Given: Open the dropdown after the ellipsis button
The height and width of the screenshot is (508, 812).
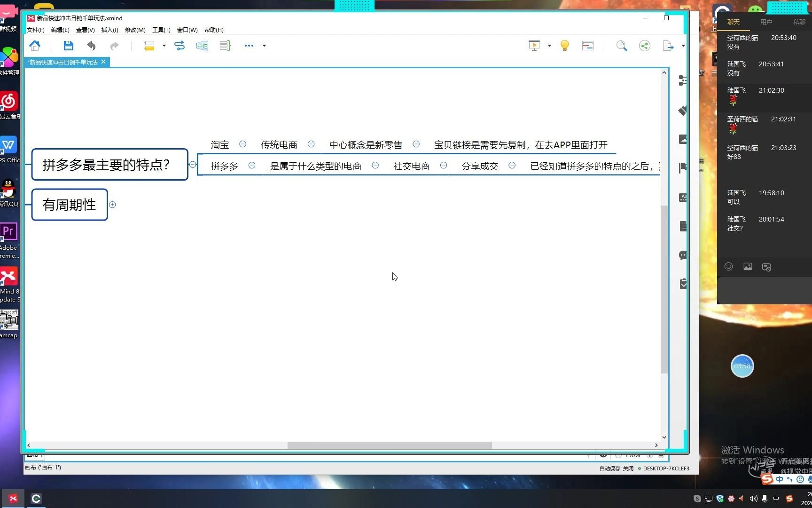Looking at the screenshot, I should click(x=264, y=46).
